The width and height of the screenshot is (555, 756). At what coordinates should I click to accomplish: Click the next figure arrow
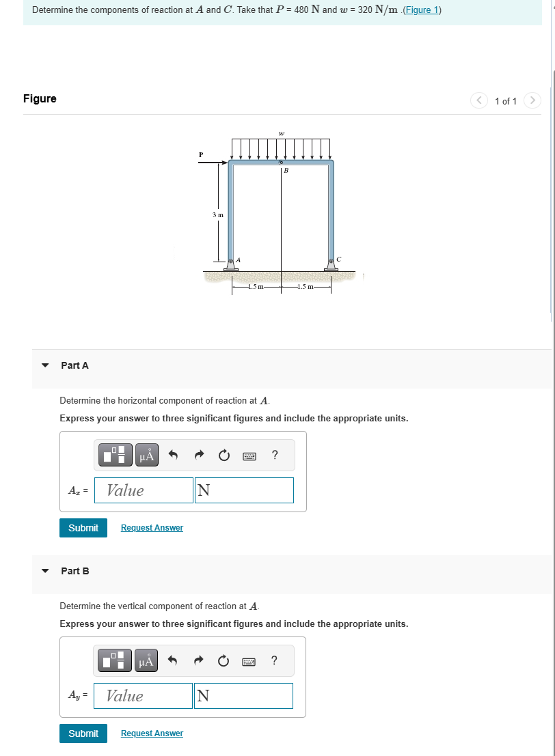click(532, 100)
